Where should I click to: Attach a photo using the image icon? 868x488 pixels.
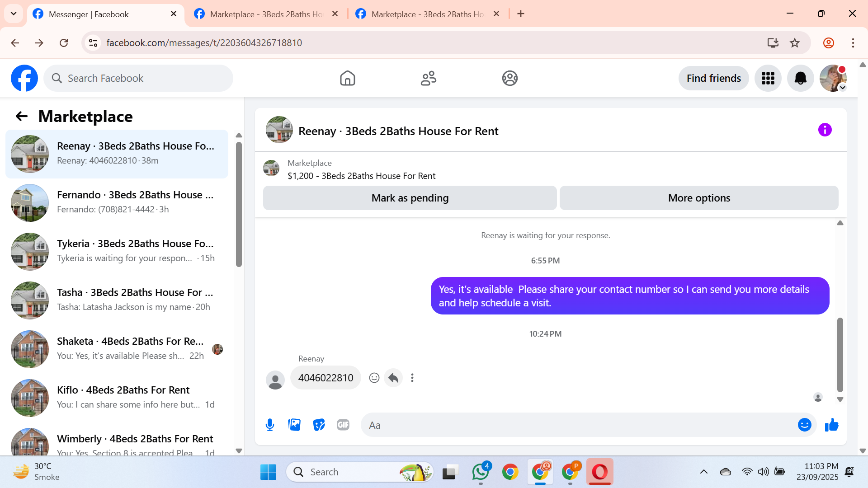(294, 425)
